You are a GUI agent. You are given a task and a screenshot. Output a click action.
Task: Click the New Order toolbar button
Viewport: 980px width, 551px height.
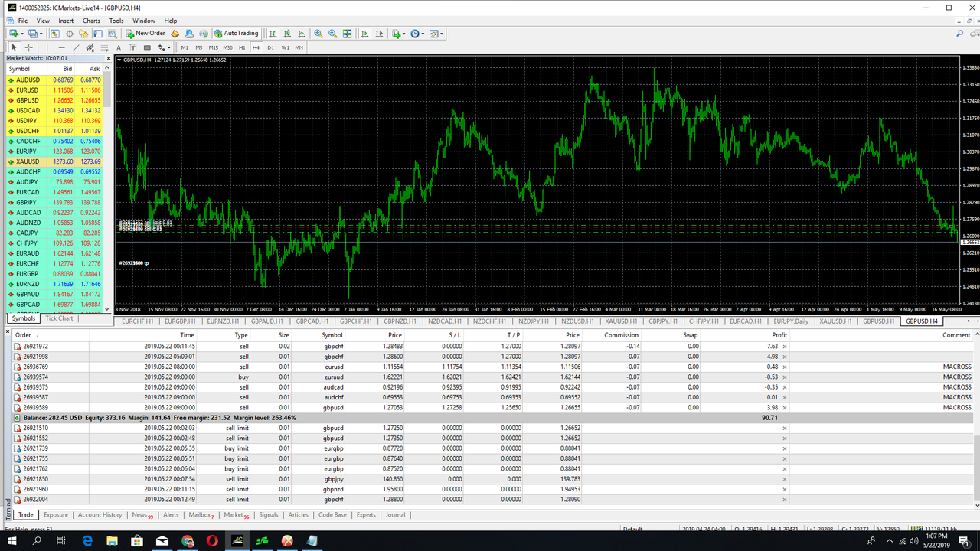(145, 34)
